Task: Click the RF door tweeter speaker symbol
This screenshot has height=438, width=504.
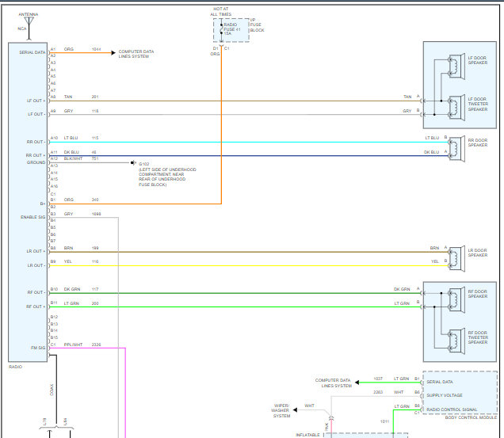Action: click(x=456, y=336)
